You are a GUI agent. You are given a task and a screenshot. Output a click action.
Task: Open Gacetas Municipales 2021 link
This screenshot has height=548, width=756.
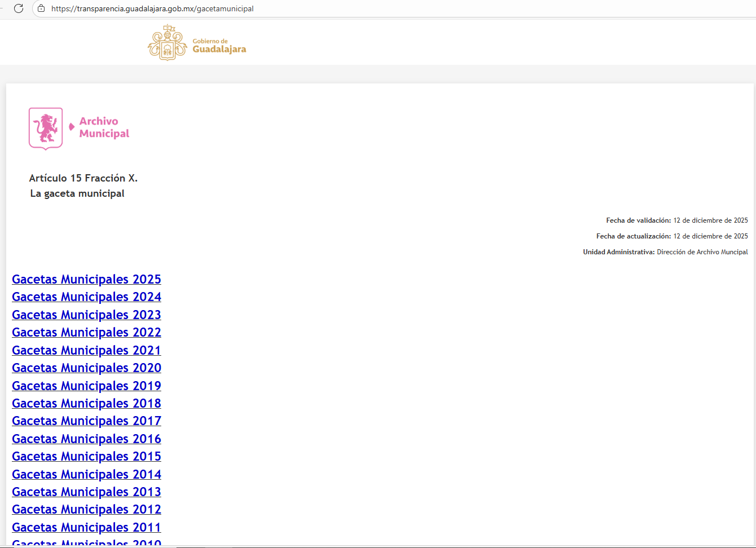[x=86, y=350]
